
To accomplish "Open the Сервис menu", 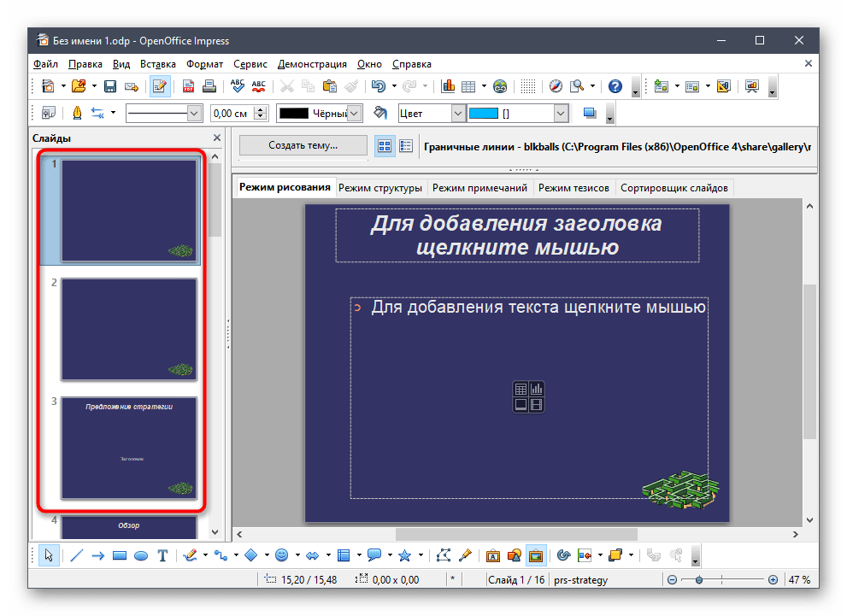I will tap(250, 64).
